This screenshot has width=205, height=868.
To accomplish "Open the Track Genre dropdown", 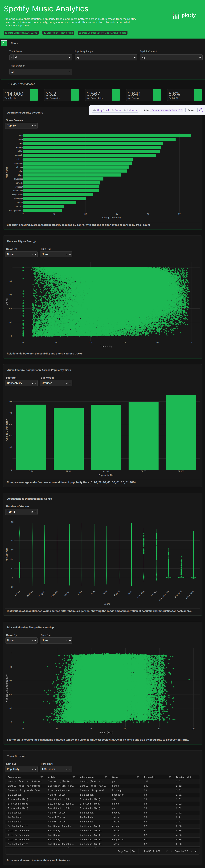I will tap(41, 57).
